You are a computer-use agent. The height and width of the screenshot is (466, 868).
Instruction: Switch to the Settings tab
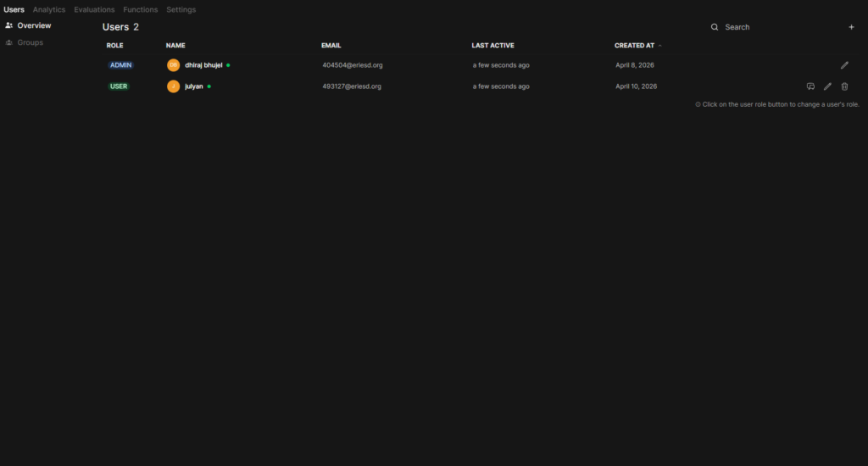pyautogui.click(x=181, y=10)
